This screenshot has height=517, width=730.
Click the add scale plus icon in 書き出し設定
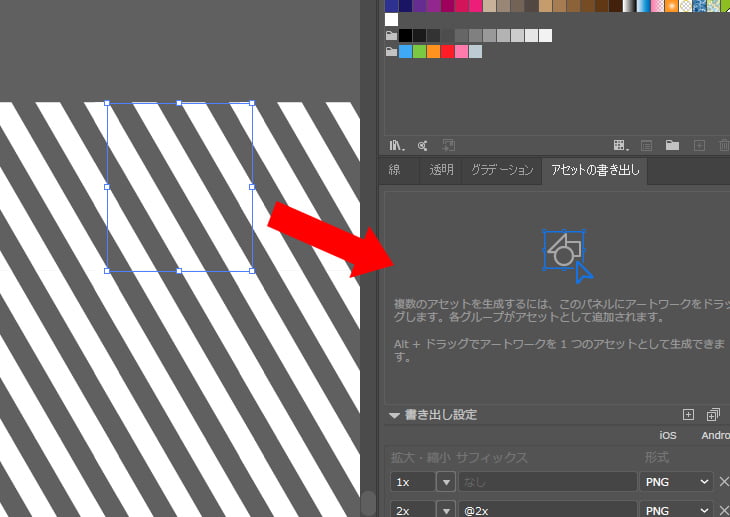tap(688, 414)
